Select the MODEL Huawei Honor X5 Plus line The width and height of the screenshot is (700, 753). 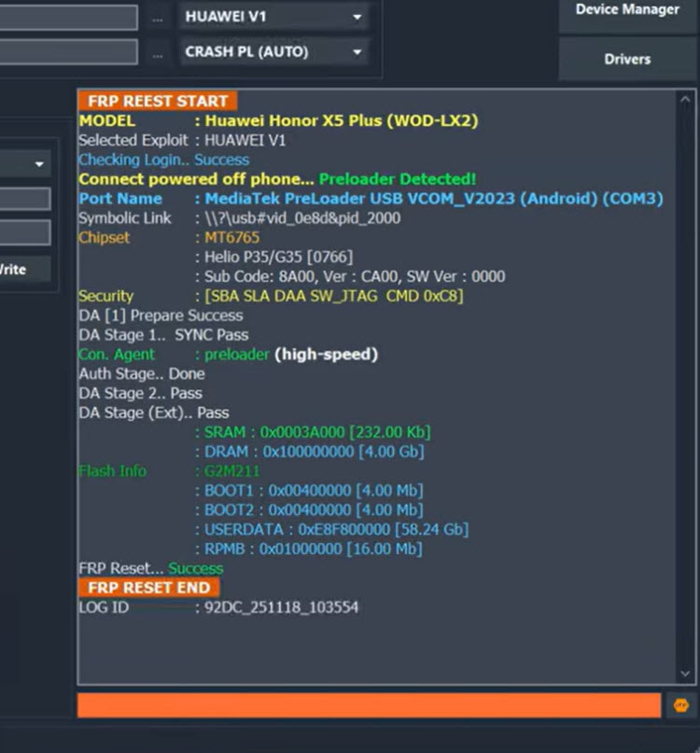(278, 120)
